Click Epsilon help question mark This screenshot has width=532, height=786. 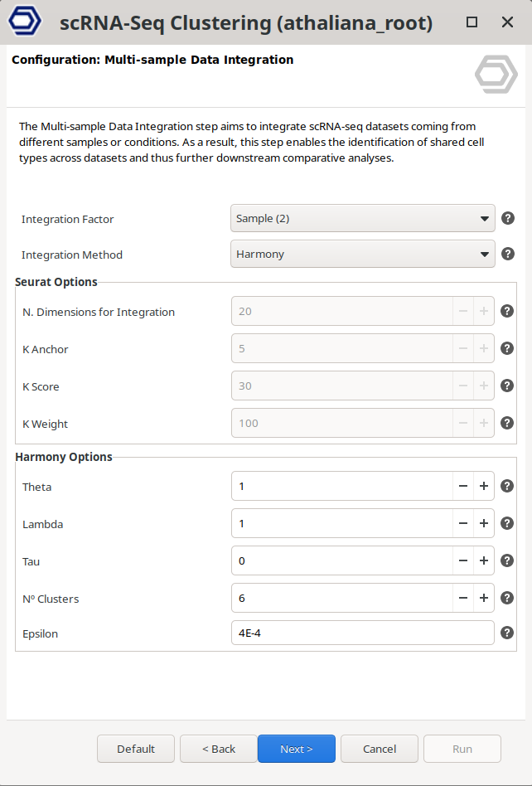[x=508, y=633]
